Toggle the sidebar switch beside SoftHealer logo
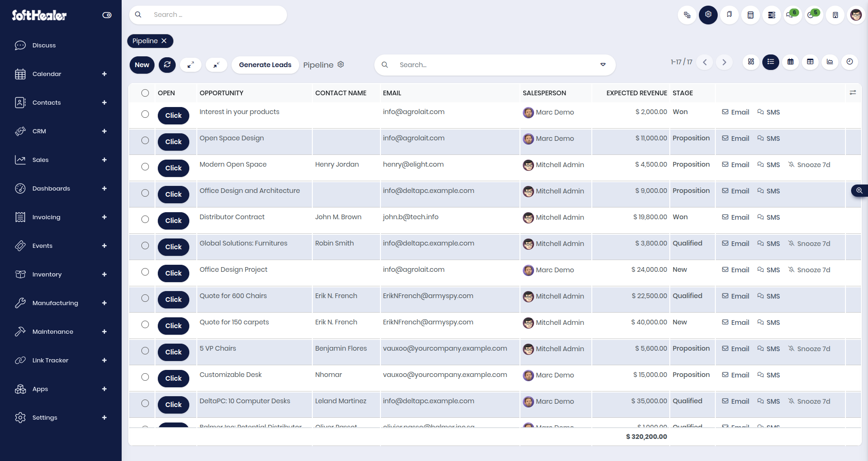 tap(107, 15)
